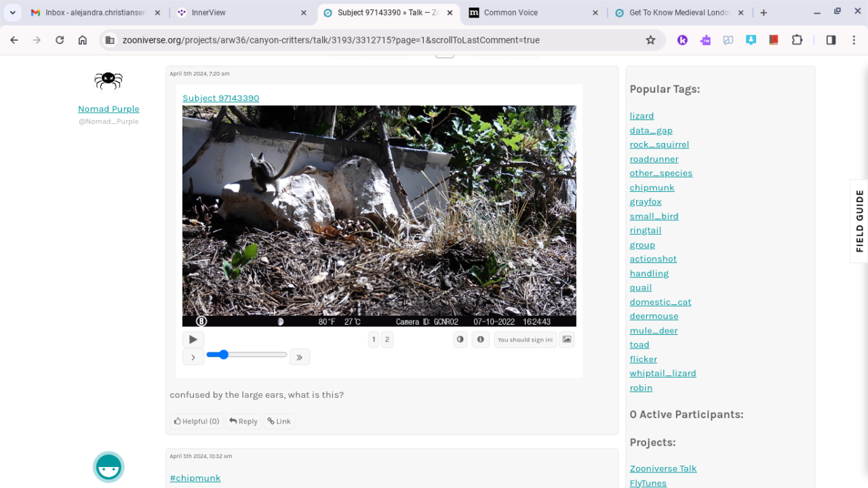This screenshot has height=488, width=868.
Task: Mark comment as Helpful (0)
Action: pos(197,422)
